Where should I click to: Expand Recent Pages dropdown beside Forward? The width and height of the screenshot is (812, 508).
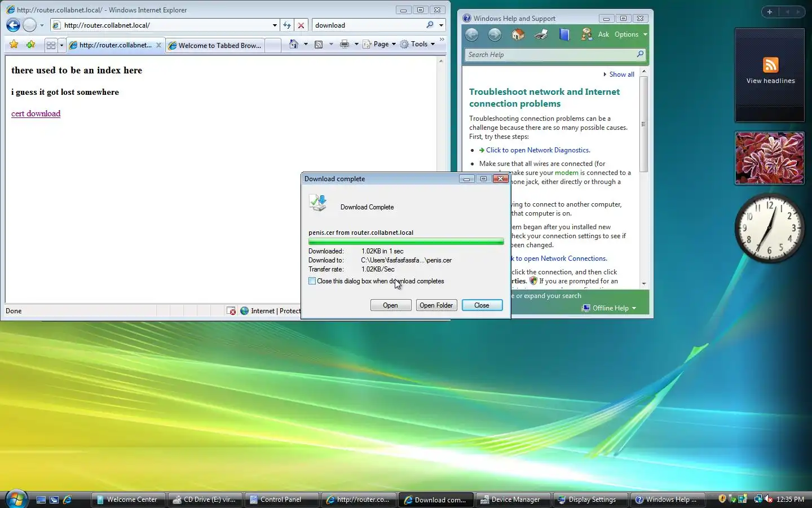point(42,25)
